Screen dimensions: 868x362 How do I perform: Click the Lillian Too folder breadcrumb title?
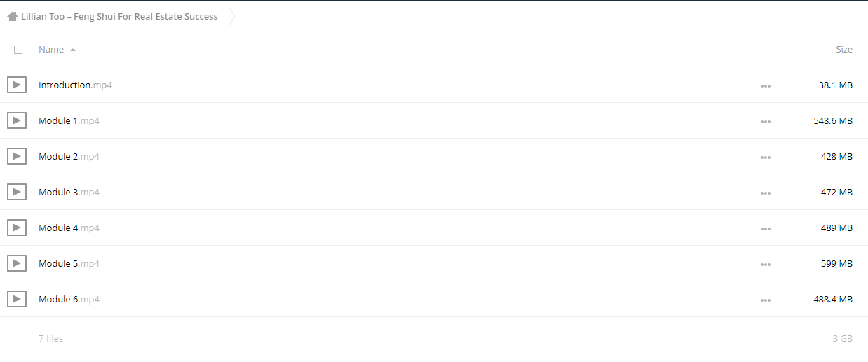coord(119,16)
